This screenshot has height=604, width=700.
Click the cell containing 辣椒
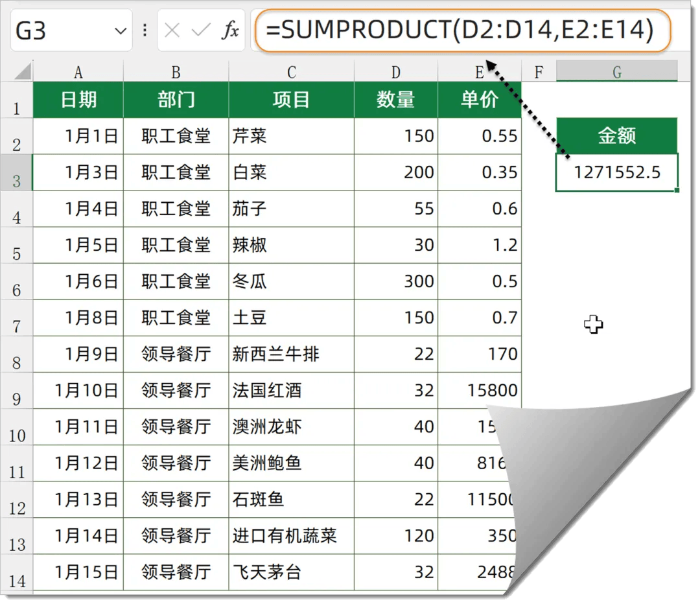click(x=292, y=245)
